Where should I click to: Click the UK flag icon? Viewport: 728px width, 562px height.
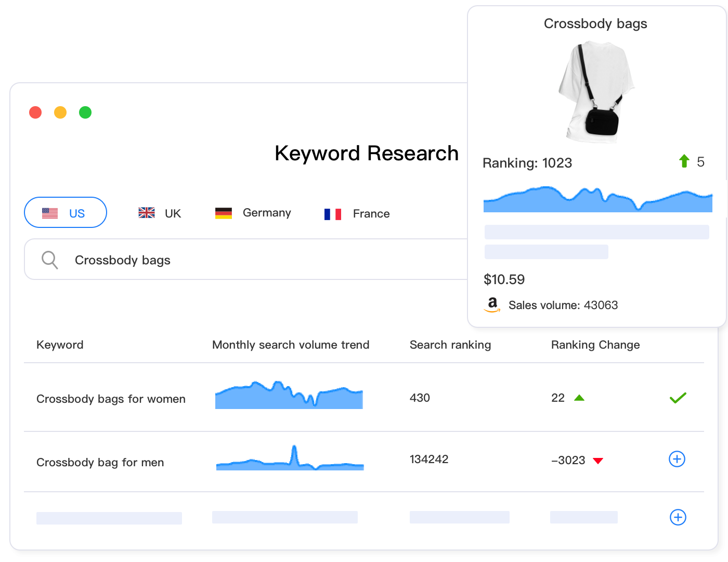146,212
